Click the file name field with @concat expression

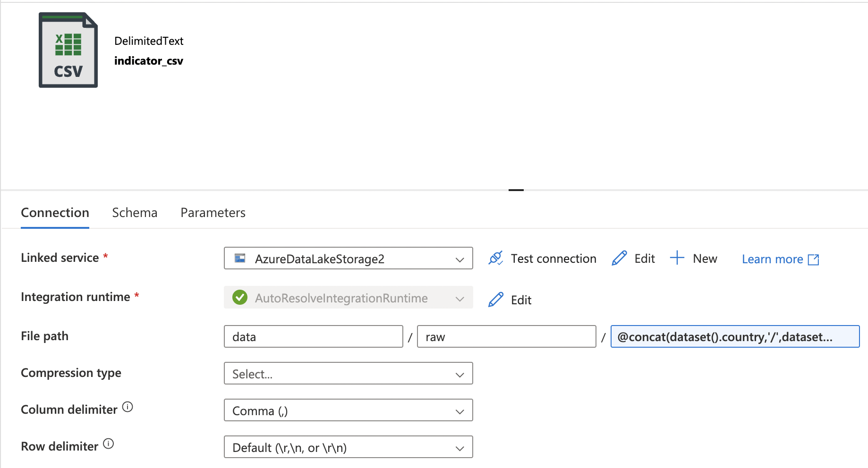click(x=735, y=336)
